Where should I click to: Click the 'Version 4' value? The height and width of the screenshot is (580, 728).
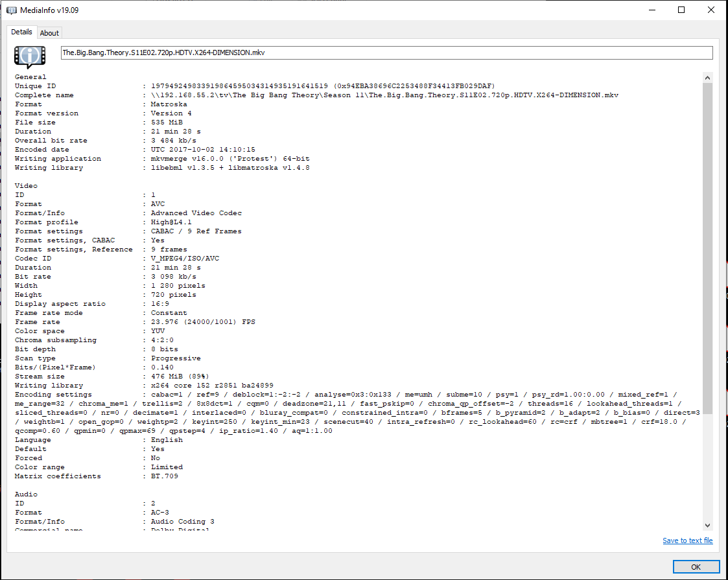[171, 113]
